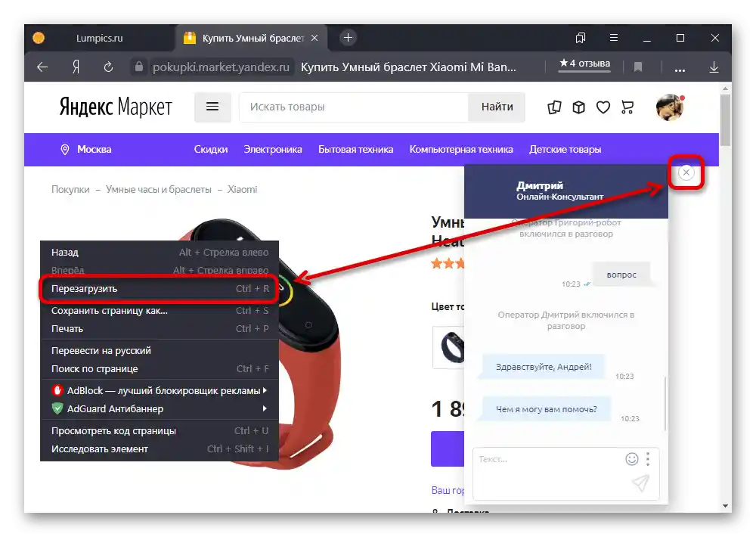Open the chat options three-dots menu
This screenshot has height=537, width=756.
point(648,459)
